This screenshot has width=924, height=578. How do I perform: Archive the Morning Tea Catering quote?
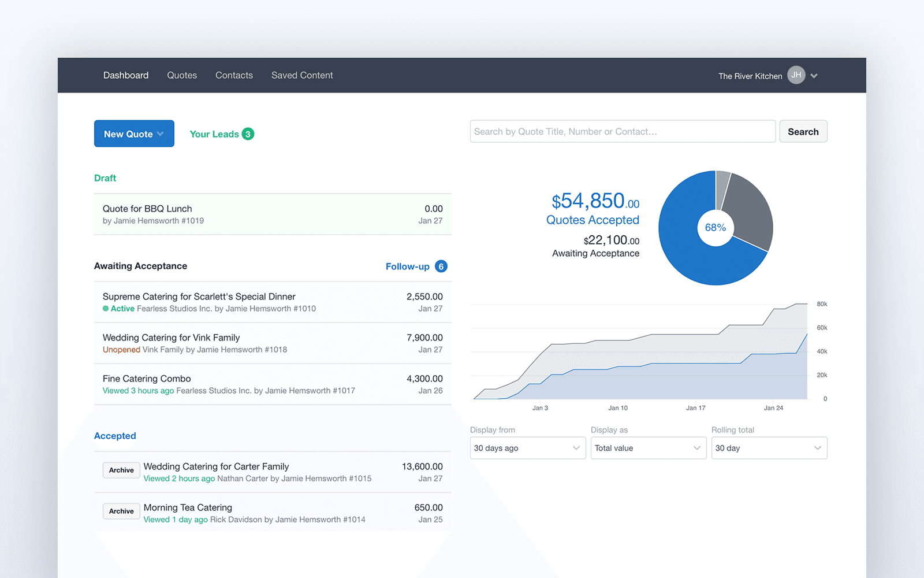(121, 511)
